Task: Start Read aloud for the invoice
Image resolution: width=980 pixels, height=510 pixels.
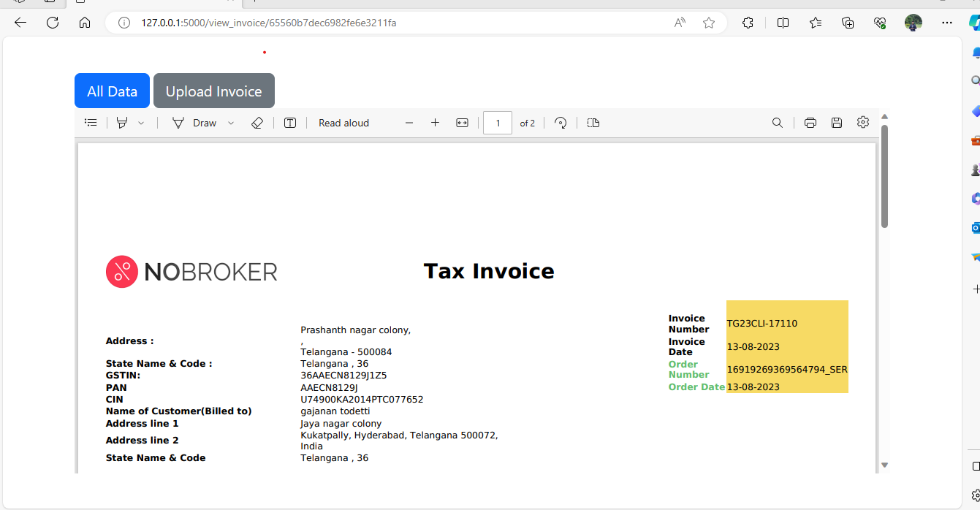Action: click(x=343, y=122)
